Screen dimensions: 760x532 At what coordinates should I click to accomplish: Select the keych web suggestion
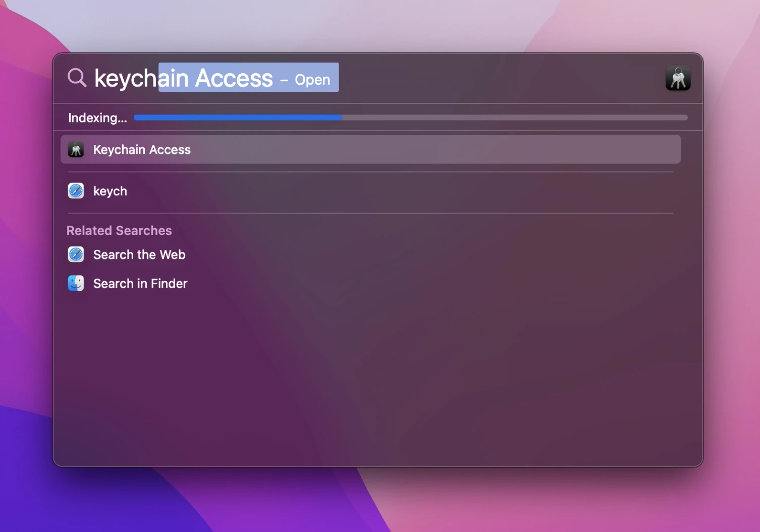click(x=370, y=191)
